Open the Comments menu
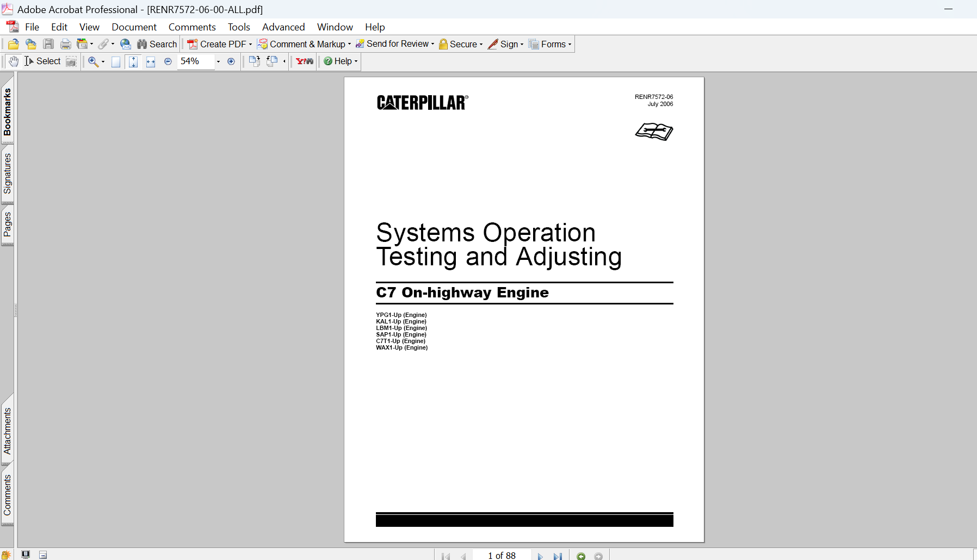 [x=192, y=27]
